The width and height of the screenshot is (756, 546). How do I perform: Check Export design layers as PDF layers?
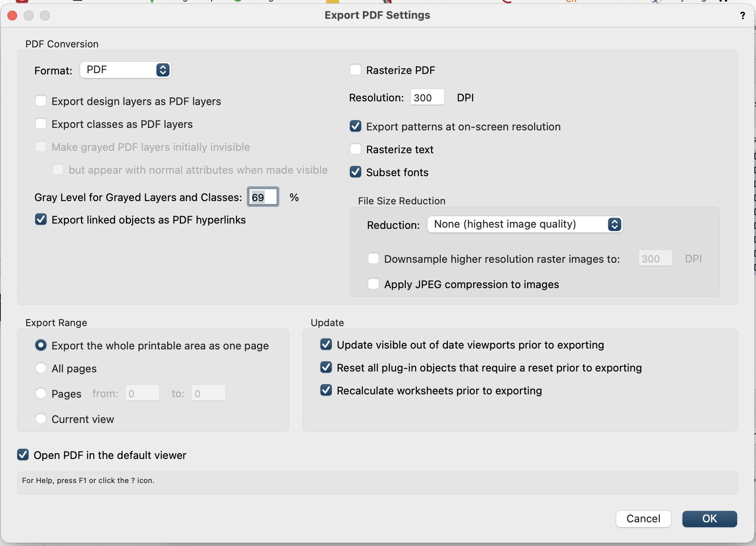[41, 101]
